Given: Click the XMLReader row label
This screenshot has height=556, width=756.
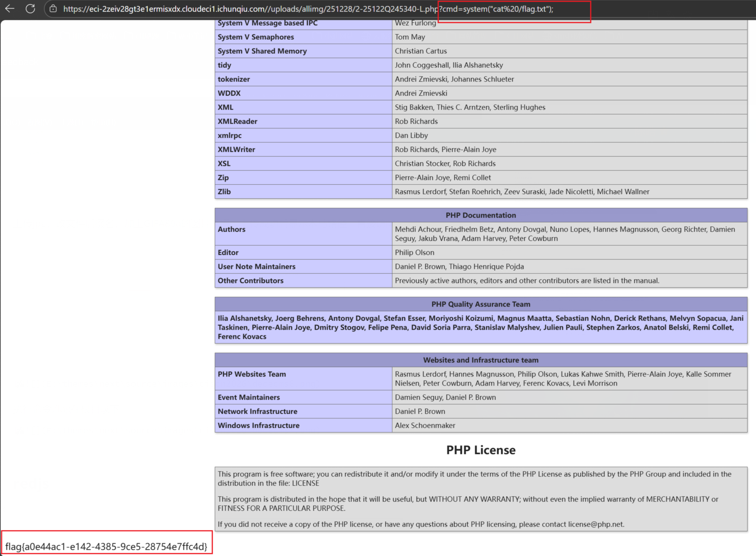Looking at the screenshot, I should click(237, 121).
